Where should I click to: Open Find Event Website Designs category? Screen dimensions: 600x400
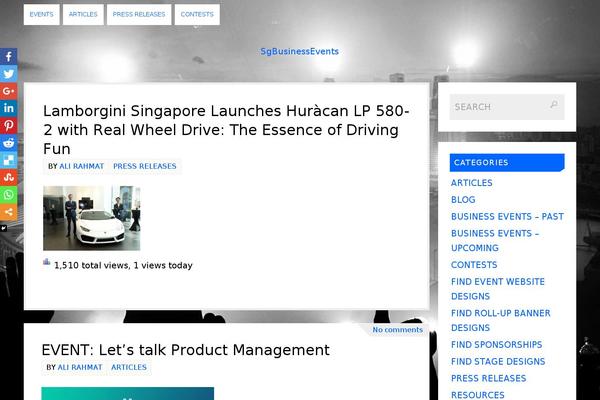pyautogui.click(x=497, y=289)
